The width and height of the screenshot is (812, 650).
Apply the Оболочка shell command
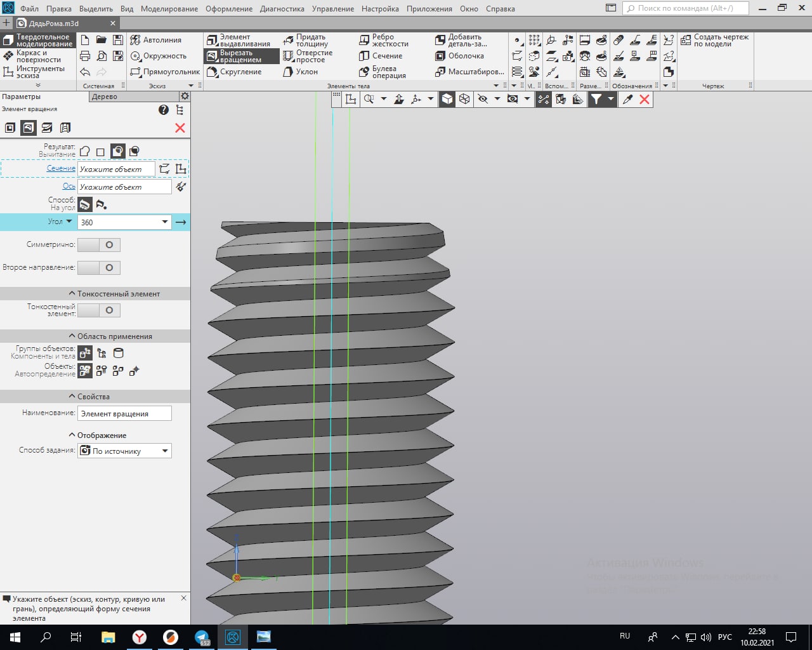459,56
